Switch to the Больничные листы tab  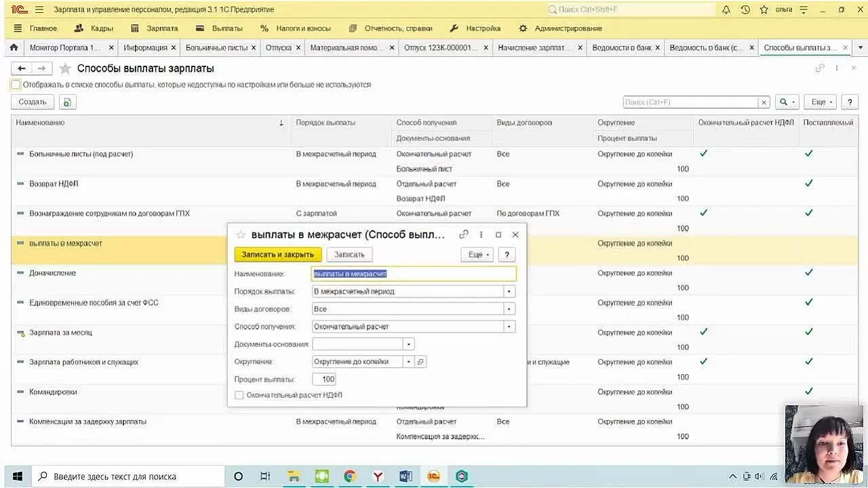(x=216, y=47)
